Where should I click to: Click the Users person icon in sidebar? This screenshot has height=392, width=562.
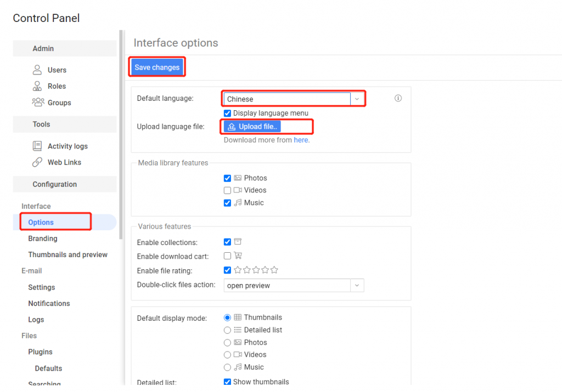tap(37, 70)
